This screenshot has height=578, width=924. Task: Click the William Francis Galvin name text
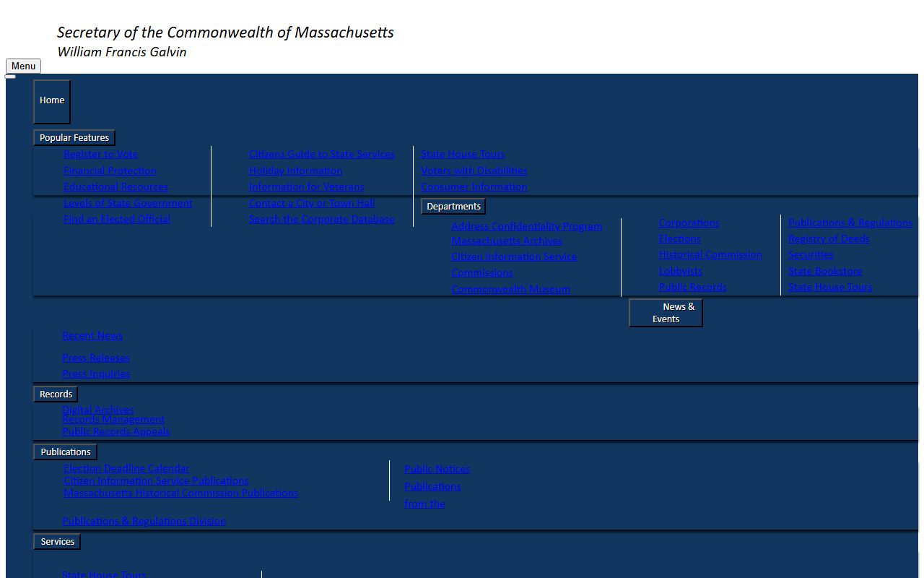[122, 52]
